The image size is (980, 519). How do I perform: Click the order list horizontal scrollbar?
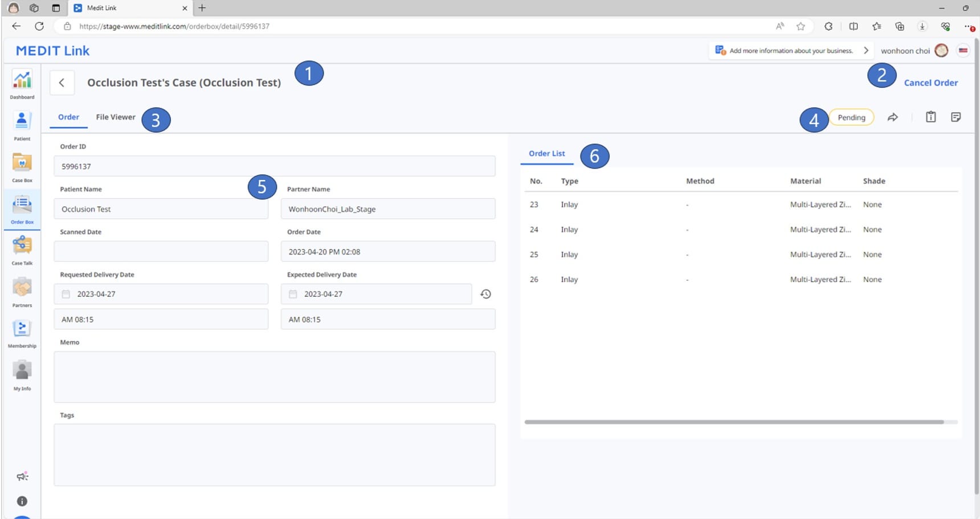[x=734, y=422]
